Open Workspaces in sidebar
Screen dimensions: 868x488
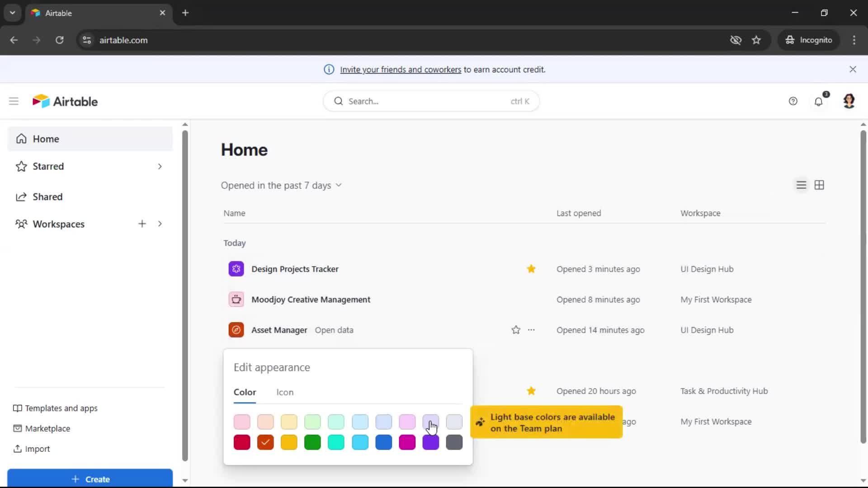click(58, 224)
